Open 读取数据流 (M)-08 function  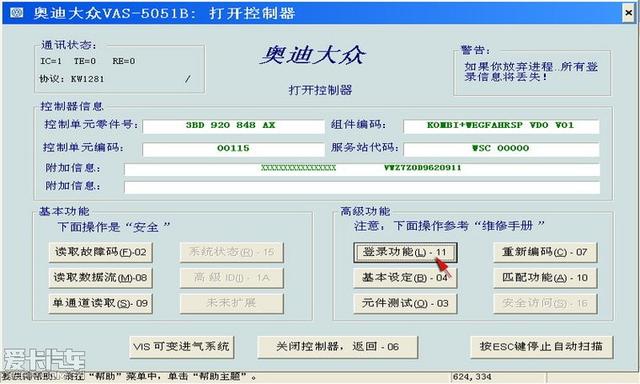[x=100, y=278]
